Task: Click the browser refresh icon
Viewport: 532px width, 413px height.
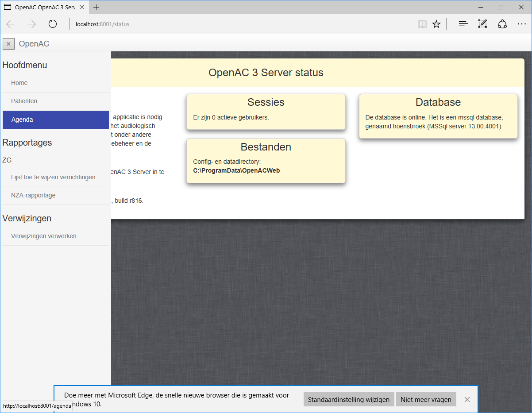Action: tap(53, 24)
